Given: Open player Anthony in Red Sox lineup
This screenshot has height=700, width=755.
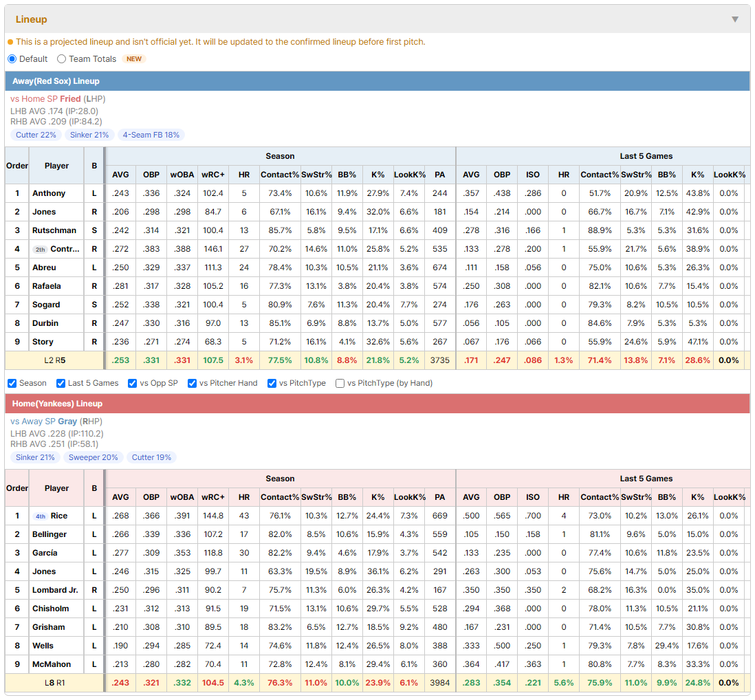Looking at the screenshot, I should 49,193.
